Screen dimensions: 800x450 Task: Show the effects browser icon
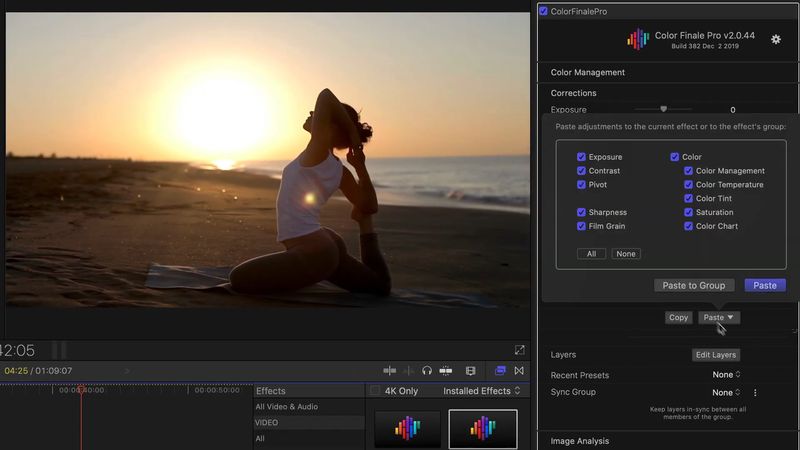[x=501, y=370]
